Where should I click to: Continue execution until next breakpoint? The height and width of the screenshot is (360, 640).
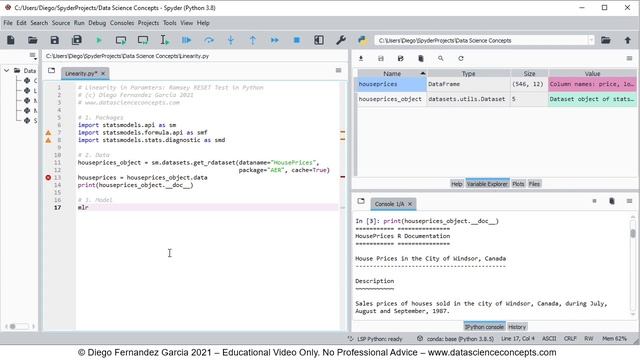tap(275, 40)
